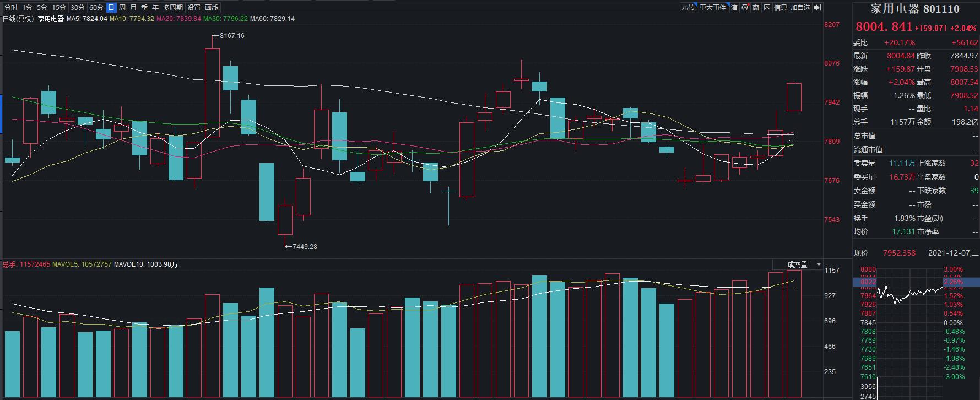This screenshot has width=980, height=400.
Task: Toggle 日线(复权) adjustment label
Action: pyautogui.click(x=18, y=19)
